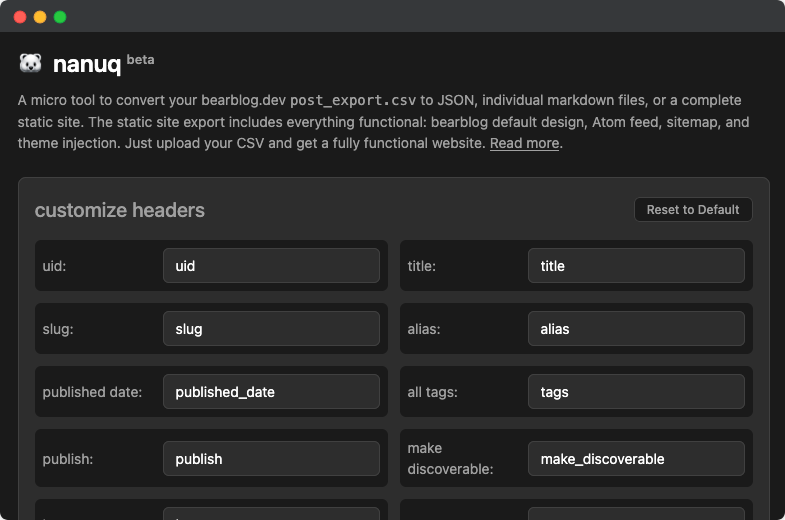
Task: Click into the publish input field
Action: click(x=271, y=458)
